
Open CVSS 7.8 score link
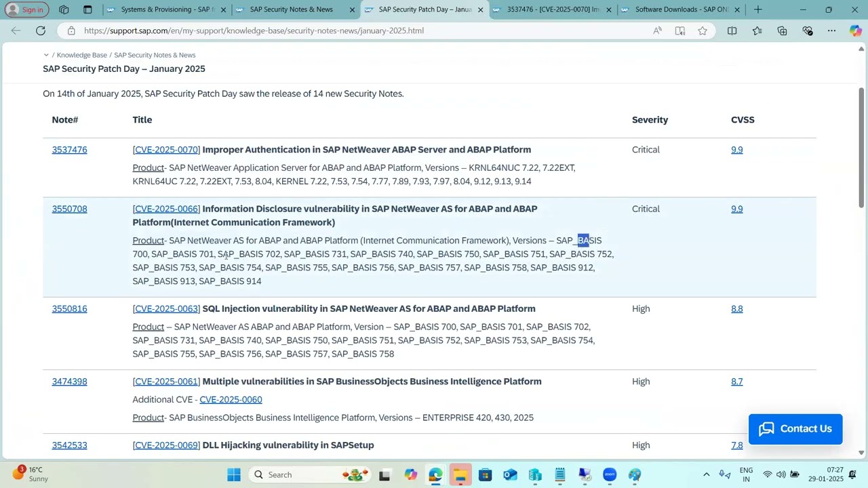736,445
